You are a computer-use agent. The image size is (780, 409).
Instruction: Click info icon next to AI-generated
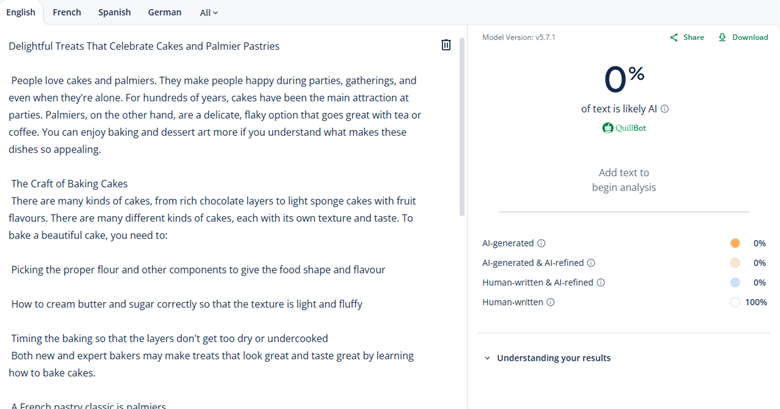coord(541,243)
